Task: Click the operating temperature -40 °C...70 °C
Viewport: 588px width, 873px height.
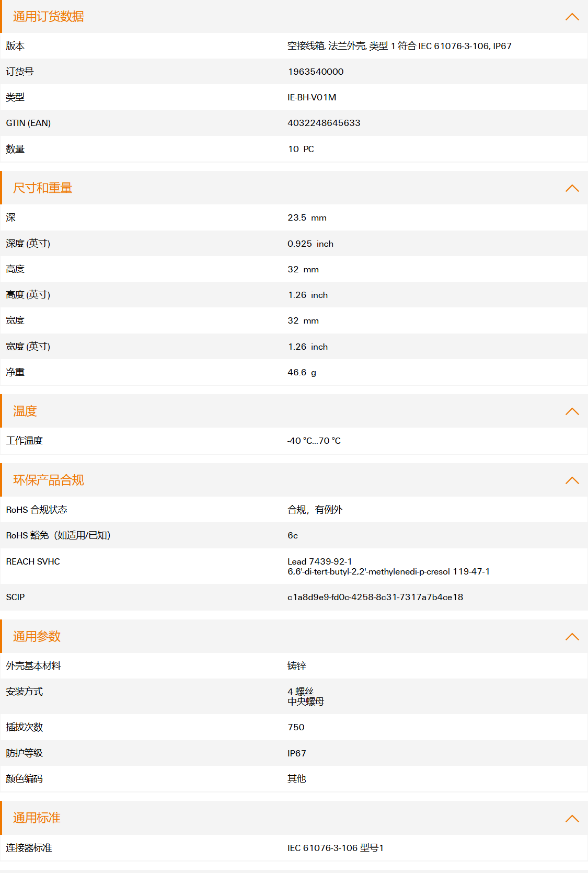Action: click(314, 441)
